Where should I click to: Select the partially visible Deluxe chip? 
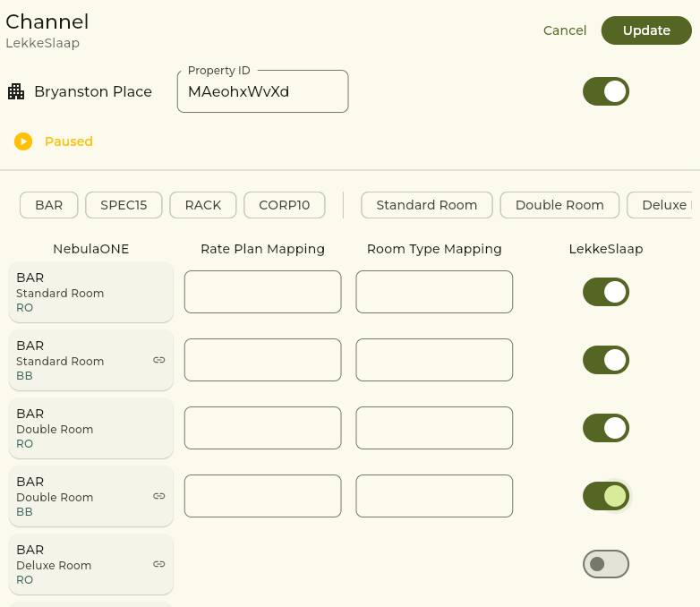tap(660, 205)
